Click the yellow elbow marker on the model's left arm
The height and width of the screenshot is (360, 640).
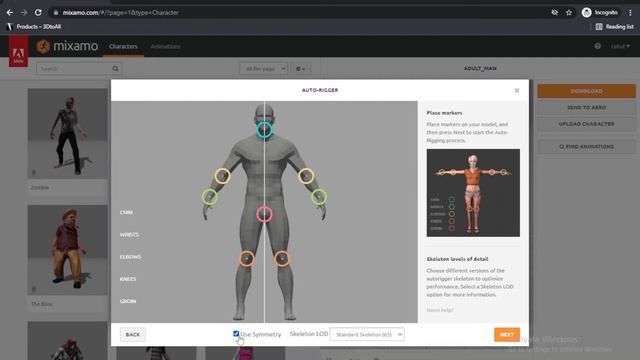(306, 176)
